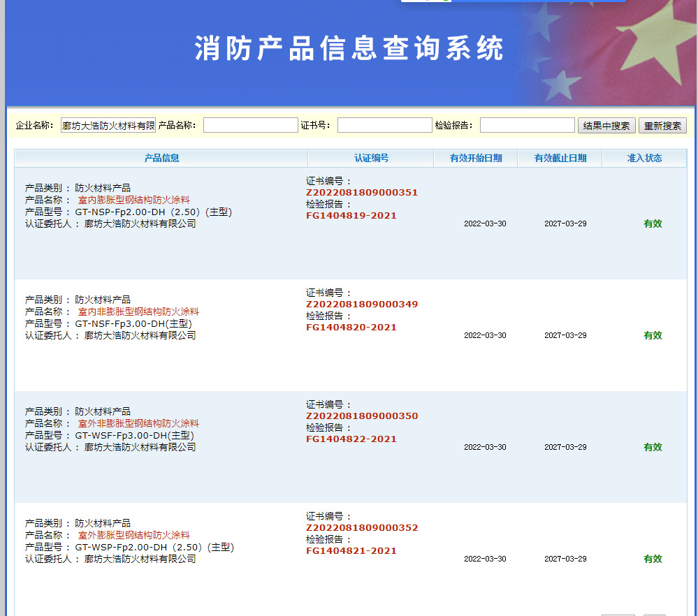
Task: Open inspection report FG1404821-2021
Action: click(x=351, y=550)
